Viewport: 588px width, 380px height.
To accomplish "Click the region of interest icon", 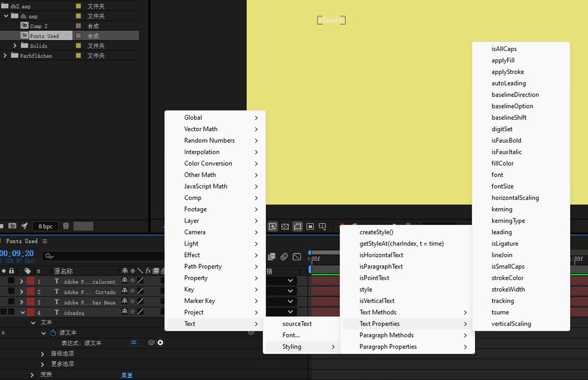I will point(310,227).
